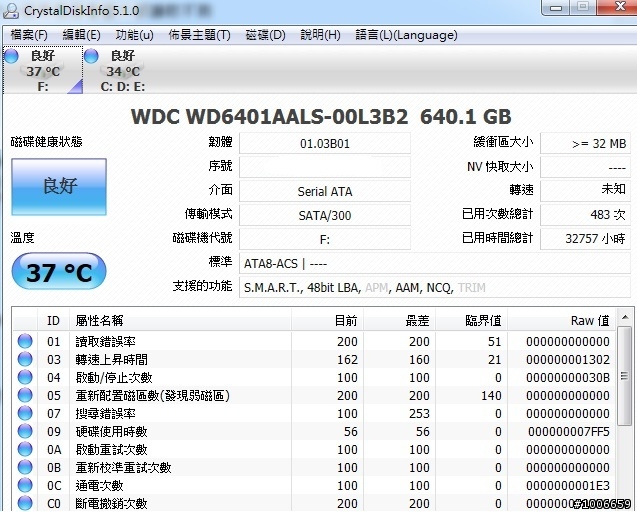Click the drive letter field F:
637x512 pixels.
click(x=325, y=239)
